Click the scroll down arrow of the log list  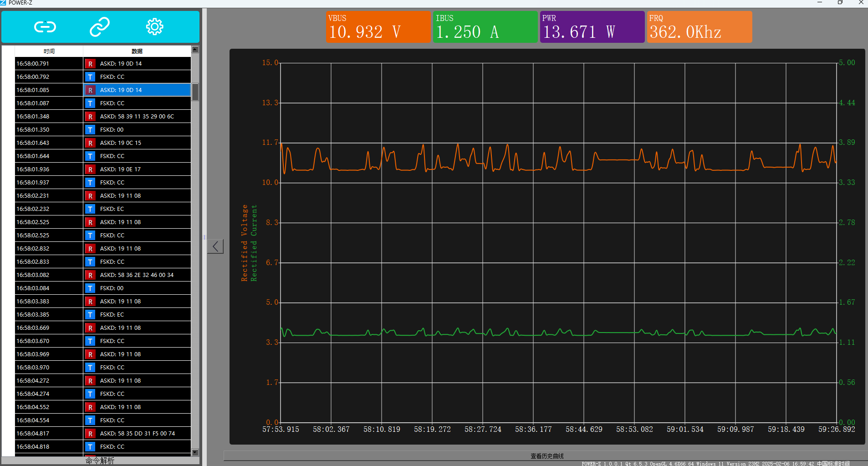coord(195,452)
